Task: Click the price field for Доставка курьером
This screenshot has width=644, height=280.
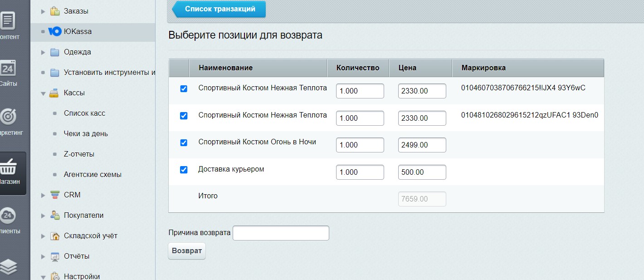Action: pos(422,172)
